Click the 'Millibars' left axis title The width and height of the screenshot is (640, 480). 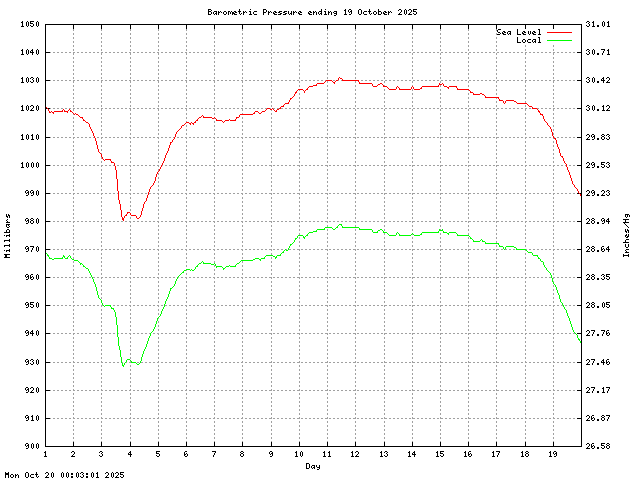click(8, 235)
